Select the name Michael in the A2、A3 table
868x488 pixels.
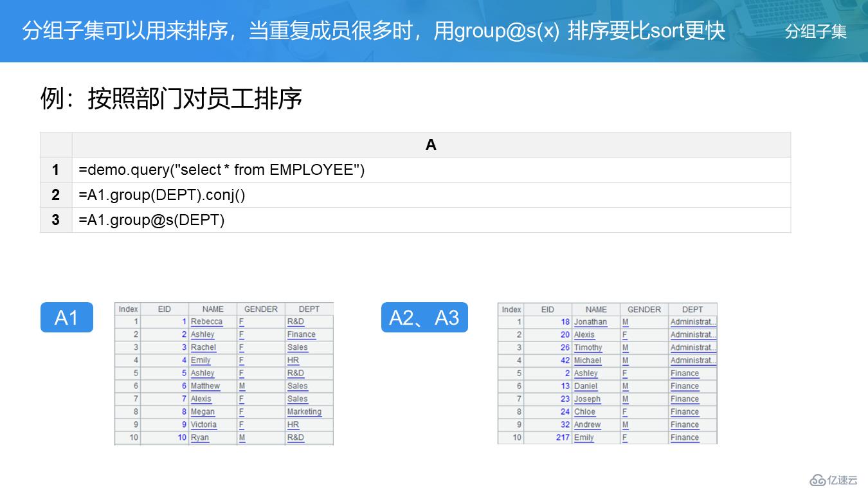coord(587,360)
